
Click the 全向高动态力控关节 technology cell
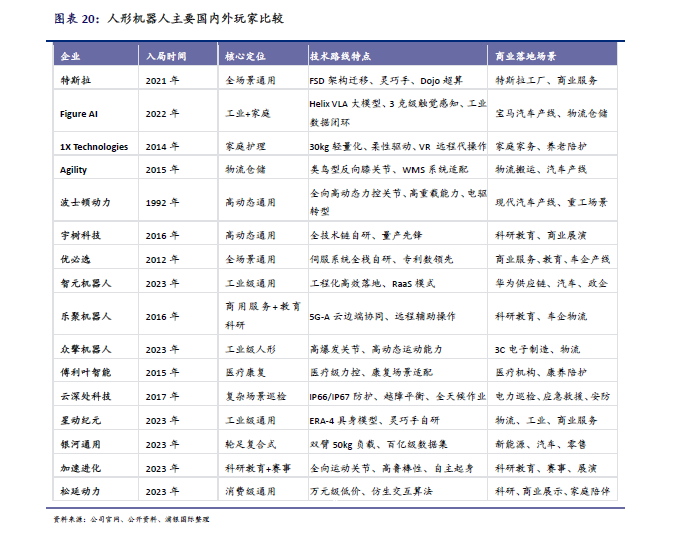tap(398, 202)
